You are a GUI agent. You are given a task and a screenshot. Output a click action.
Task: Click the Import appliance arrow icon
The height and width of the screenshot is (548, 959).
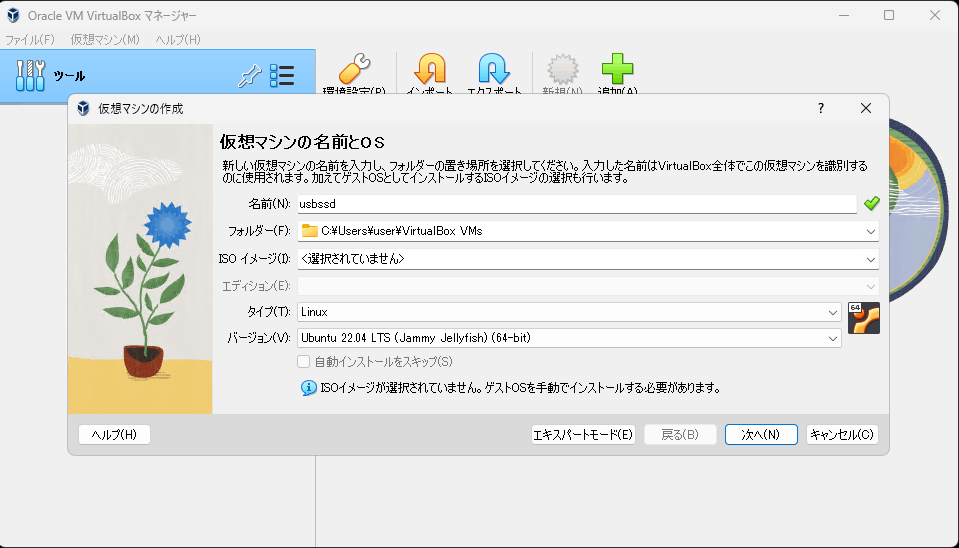click(x=430, y=68)
